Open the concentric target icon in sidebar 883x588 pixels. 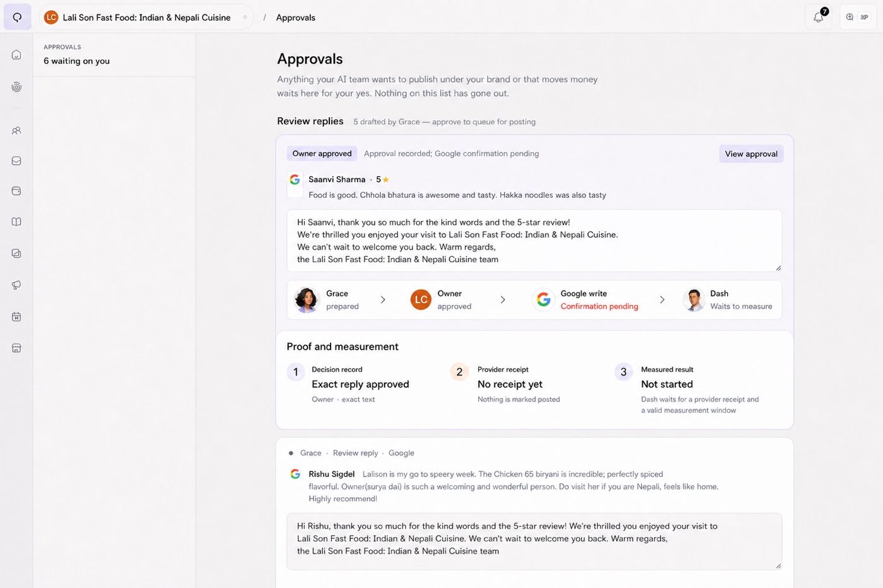click(16, 87)
